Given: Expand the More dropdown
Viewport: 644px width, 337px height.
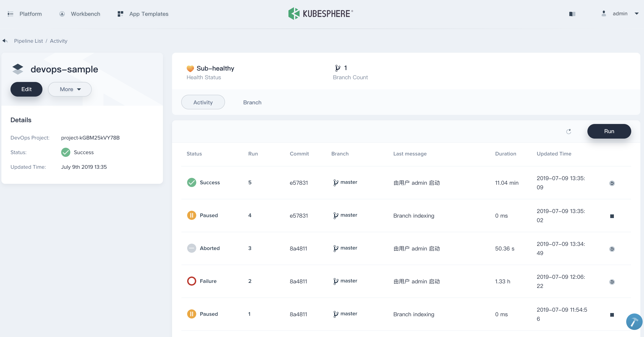Looking at the screenshot, I should (70, 89).
